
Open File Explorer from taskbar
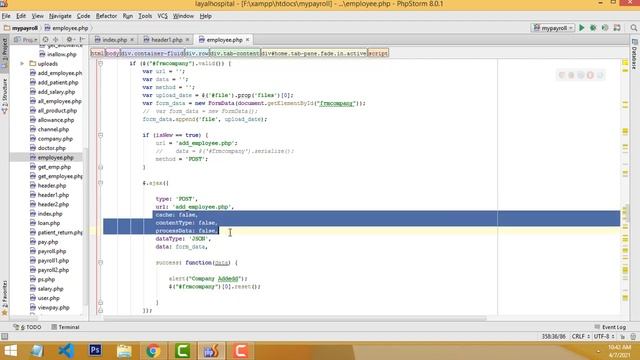pyautogui.click(x=124, y=351)
